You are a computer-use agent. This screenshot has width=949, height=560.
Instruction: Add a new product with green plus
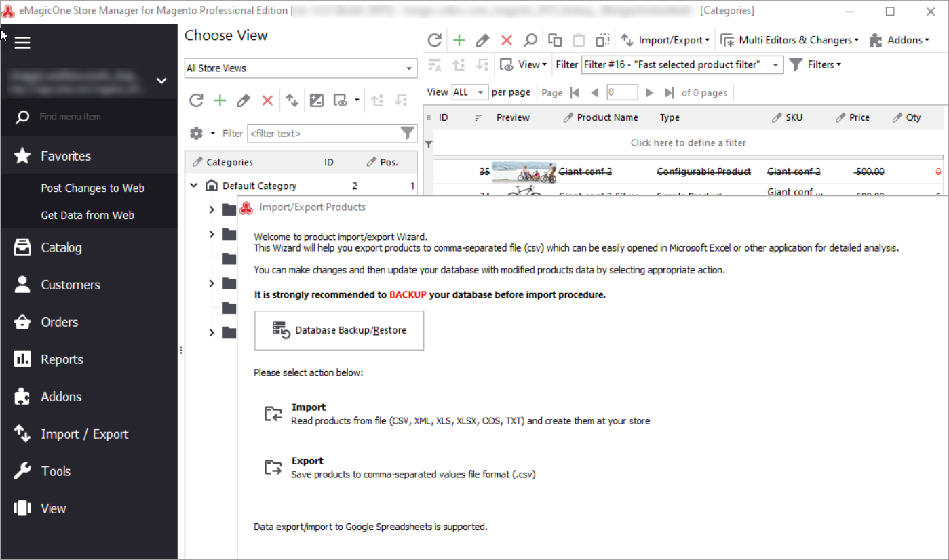pos(459,40)
